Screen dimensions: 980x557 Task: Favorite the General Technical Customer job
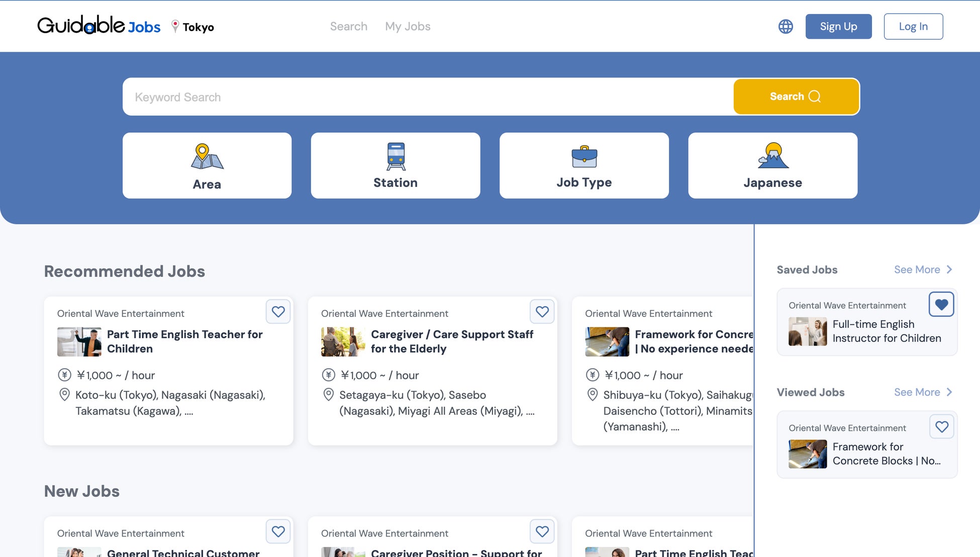[278, 531]
